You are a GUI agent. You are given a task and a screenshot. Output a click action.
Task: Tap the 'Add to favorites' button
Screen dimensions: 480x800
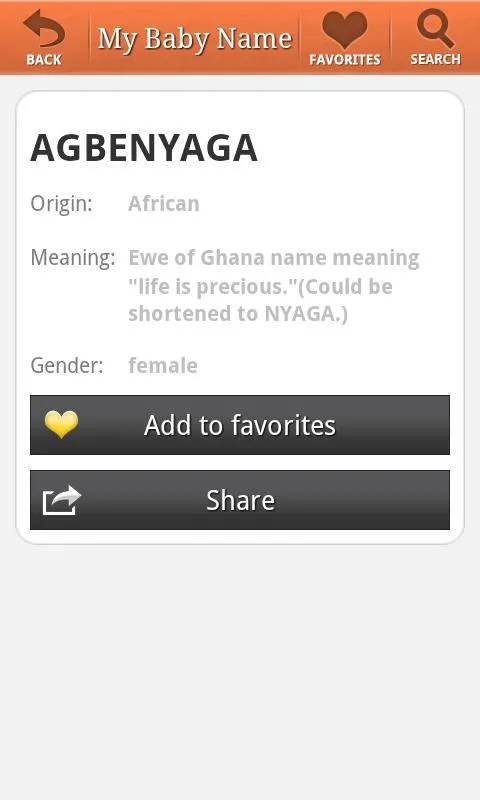click(240, 425)
